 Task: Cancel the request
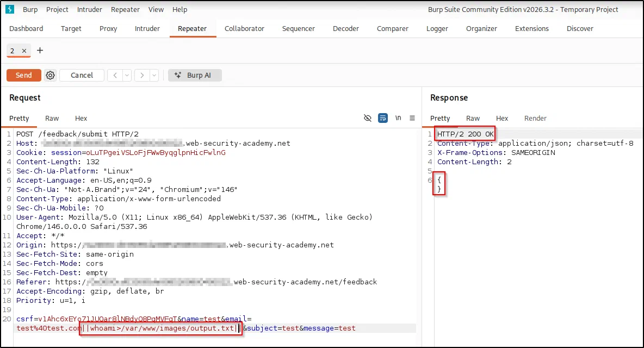coord(82,75)
